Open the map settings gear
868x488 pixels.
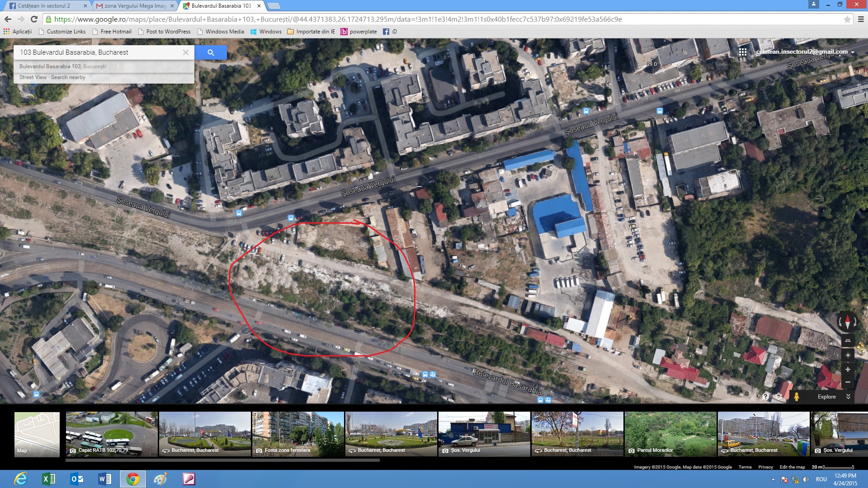point(778,397)
